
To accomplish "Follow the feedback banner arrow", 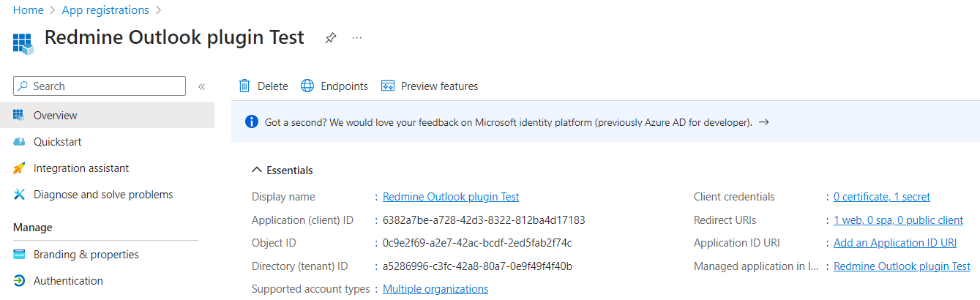I will point(763,122).
